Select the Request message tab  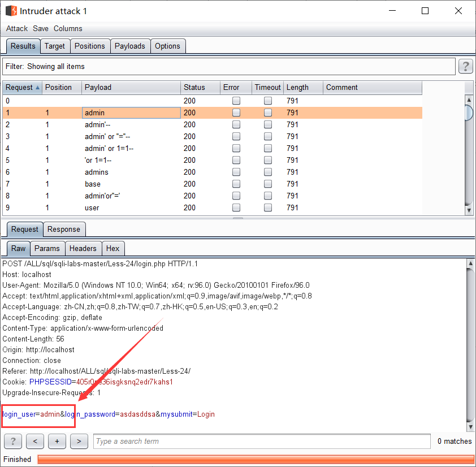point(24,229)
